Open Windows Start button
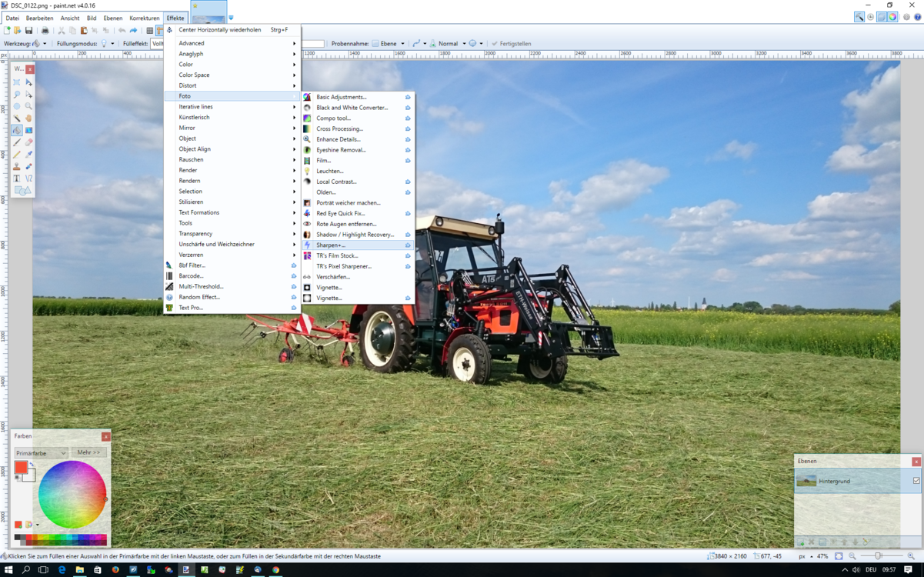The image size is (924, 577). 8,570
